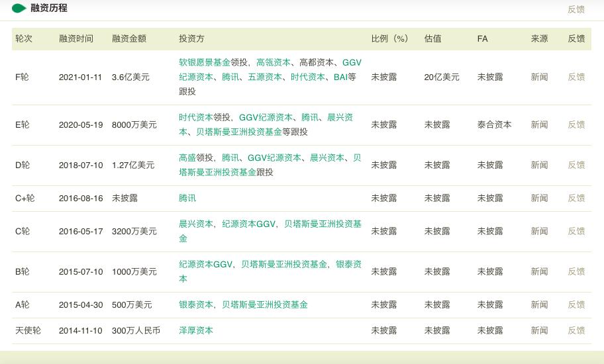
Task: Click 反馈 in the C轮 row
Action: coord(576,231)
